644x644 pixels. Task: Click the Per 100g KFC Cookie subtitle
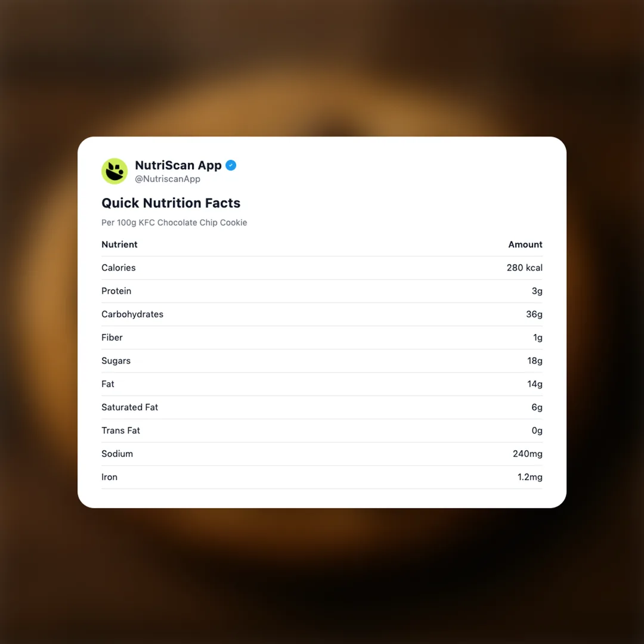click(x=174, y=222)
